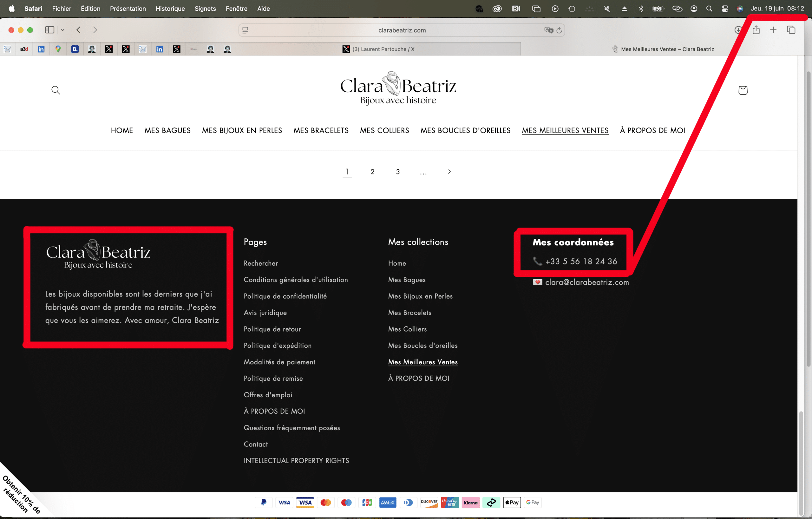Open Spotlight search in menu bar

click(x=709, y=9)
